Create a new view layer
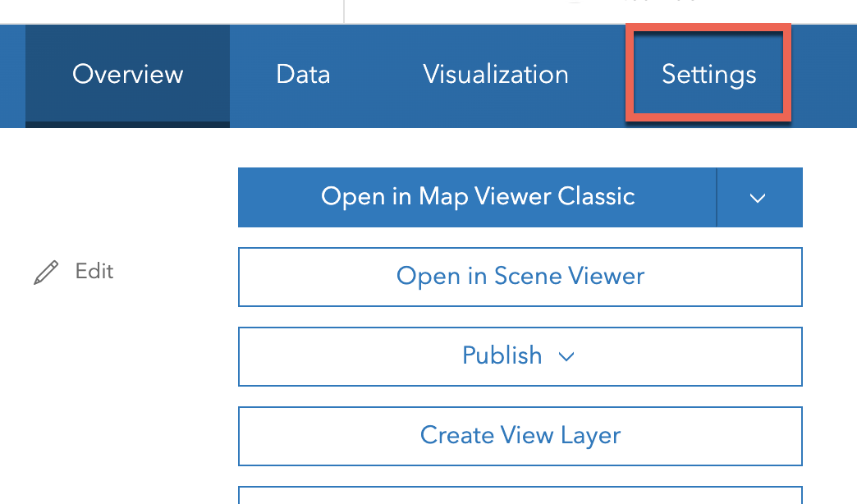This screenshot has width=857, height=504. (x=520, y=435)
